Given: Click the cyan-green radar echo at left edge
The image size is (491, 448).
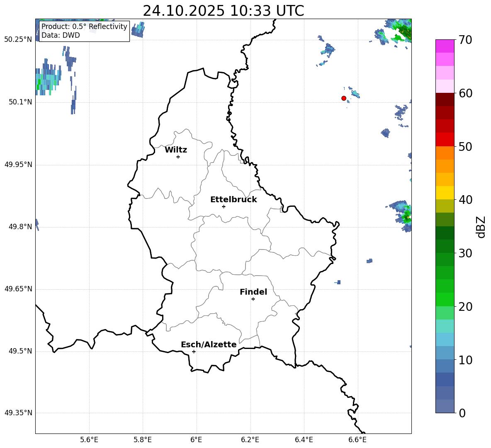Looking at the screenshot, I should click(x=46, y=78).
